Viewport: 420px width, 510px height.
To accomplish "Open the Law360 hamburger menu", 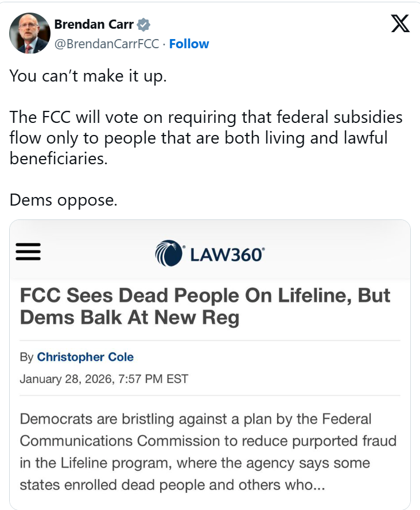I will coord(28,252).
